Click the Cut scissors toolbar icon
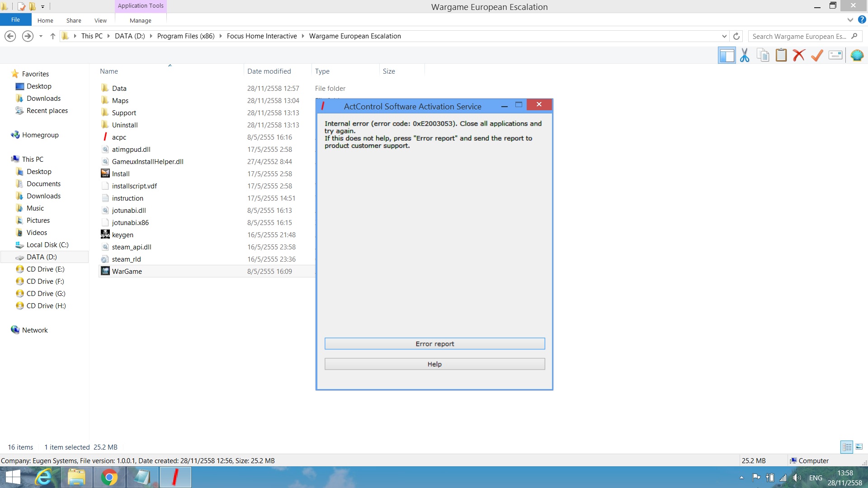The height and width of the screenshot is (488, 868). click(x=745, y=56)
